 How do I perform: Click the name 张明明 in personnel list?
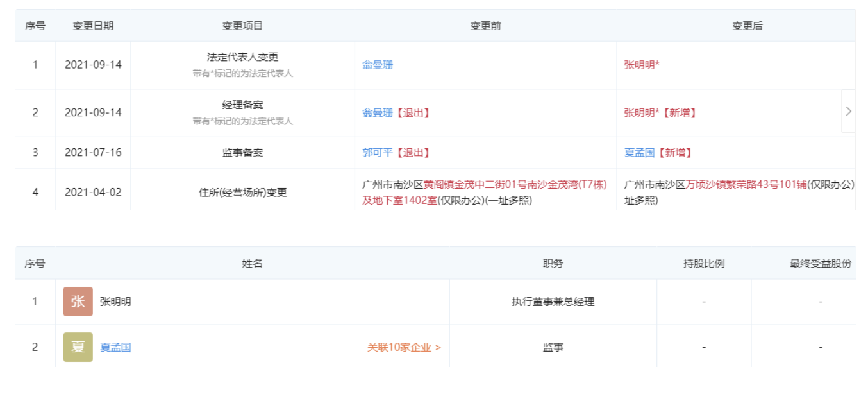(x=115, y=302)
